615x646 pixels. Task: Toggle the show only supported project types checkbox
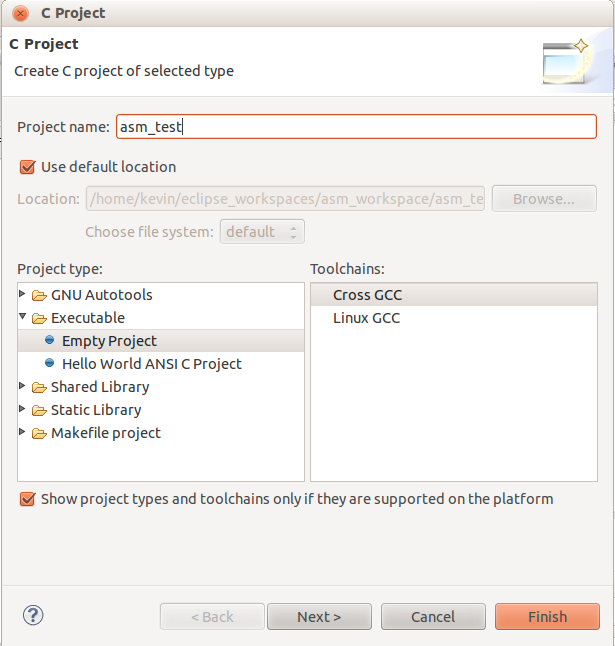coord(28,499)
